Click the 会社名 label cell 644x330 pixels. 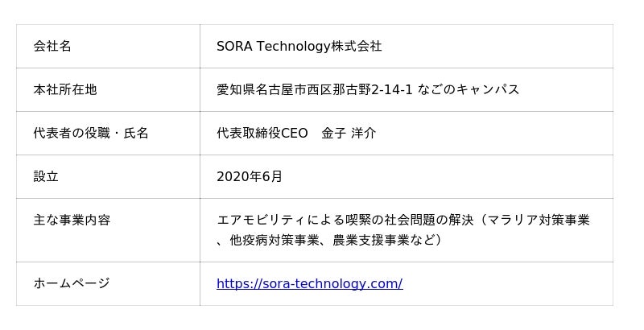(x=52, y=46)
